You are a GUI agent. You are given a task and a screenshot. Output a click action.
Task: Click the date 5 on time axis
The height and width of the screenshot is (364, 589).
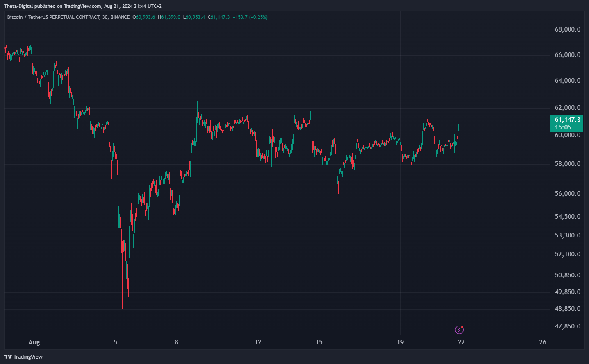coord(116,342)
